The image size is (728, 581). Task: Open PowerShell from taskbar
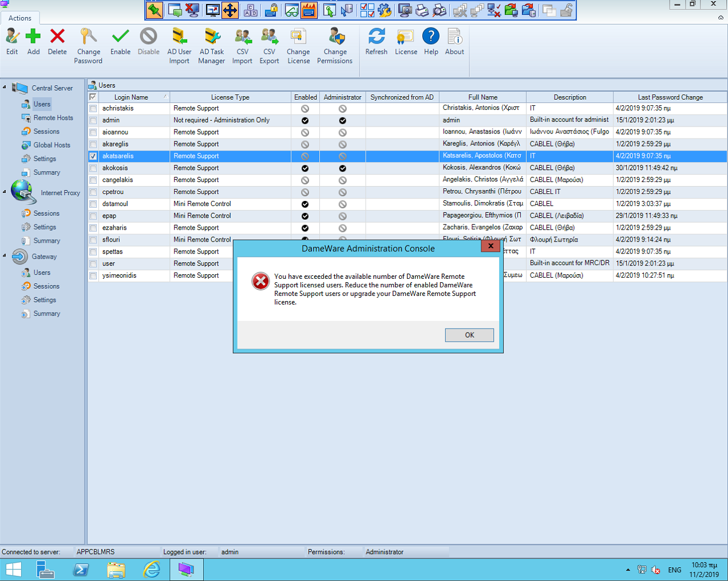(x=81, y=570)
